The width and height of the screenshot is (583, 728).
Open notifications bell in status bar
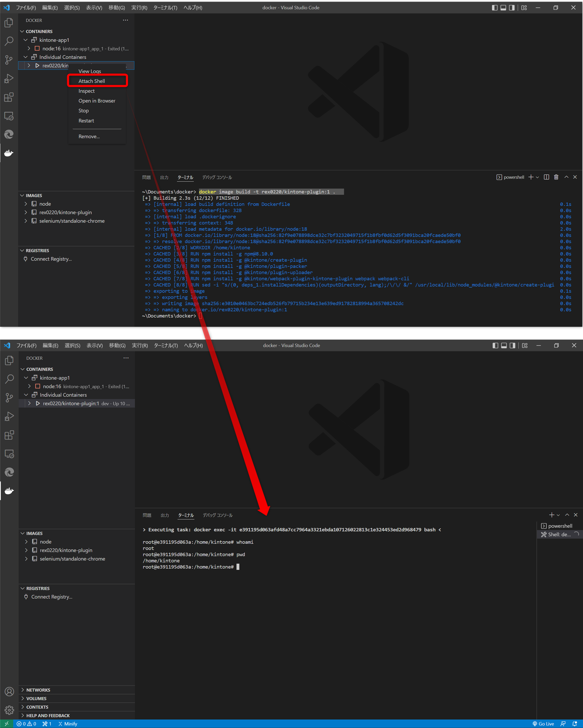click(575, 724)
